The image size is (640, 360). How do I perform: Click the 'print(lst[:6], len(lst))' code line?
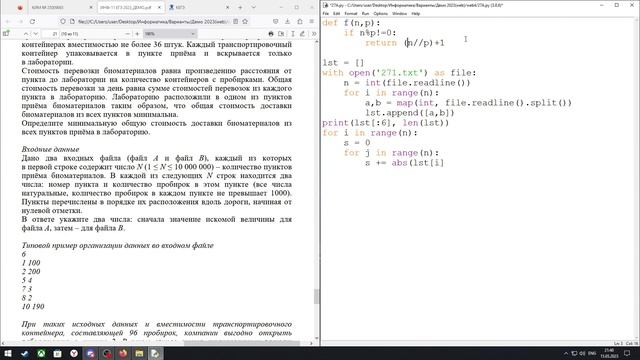click(x=385, y=123)
